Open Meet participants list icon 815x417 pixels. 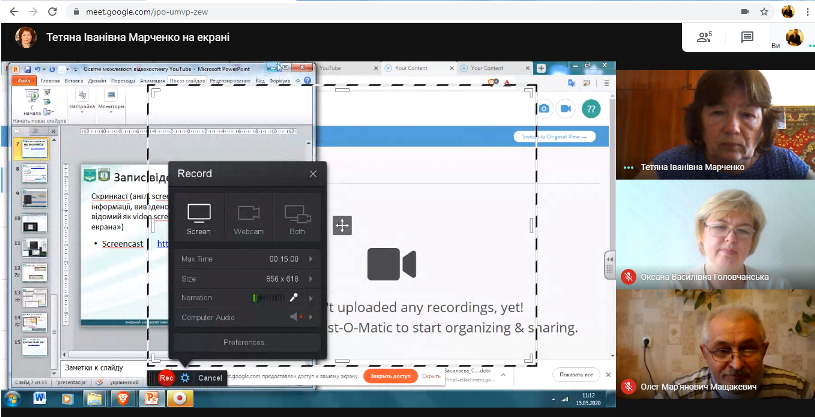click(x=704, y=37)
